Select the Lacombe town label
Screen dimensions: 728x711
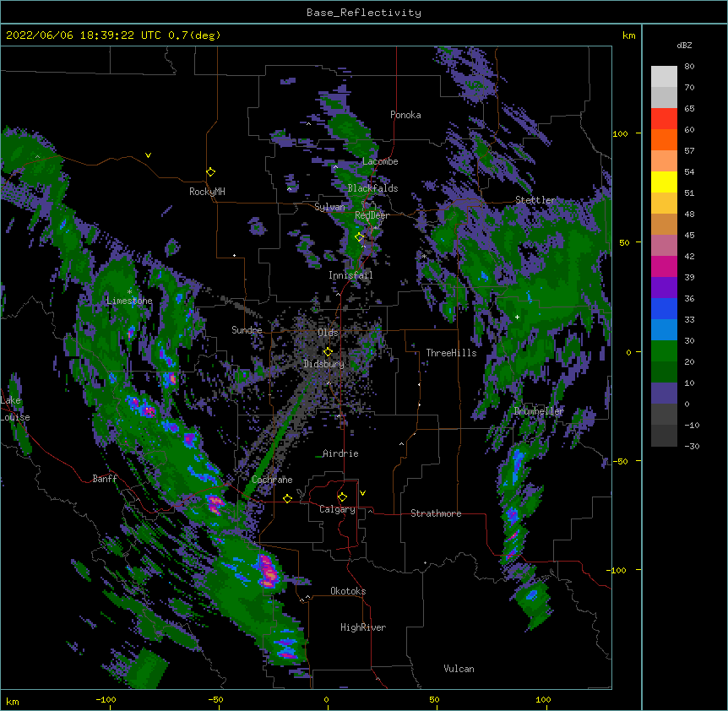tap(380, 161)
